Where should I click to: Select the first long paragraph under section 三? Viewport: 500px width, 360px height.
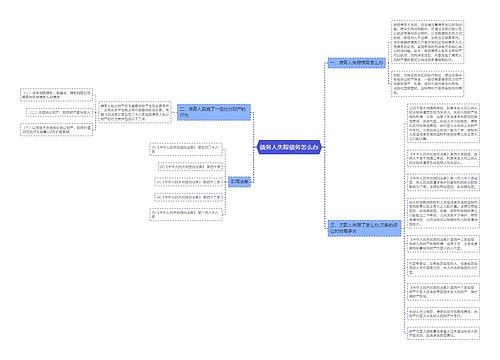pyautogui.click(x=443, y=124)
